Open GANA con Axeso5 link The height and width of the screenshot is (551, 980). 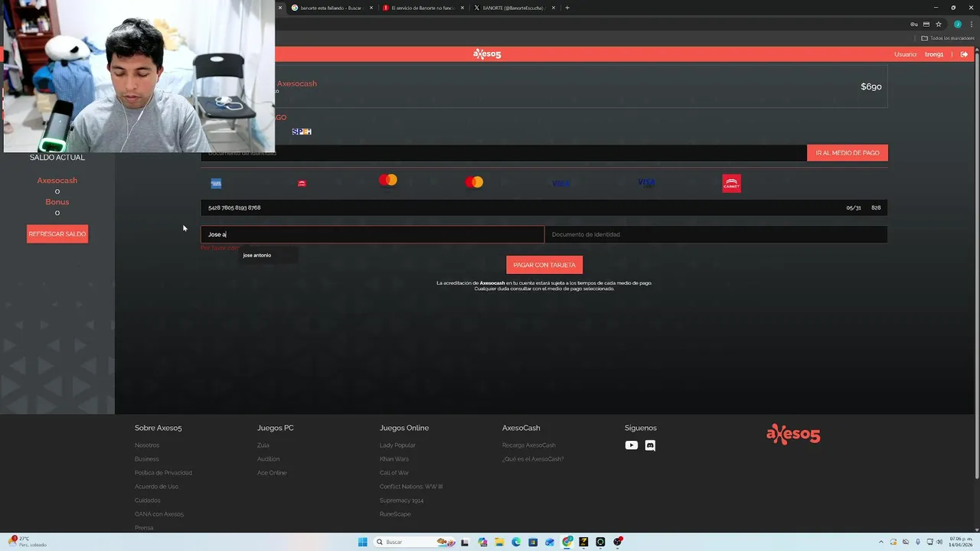[159, 514]
